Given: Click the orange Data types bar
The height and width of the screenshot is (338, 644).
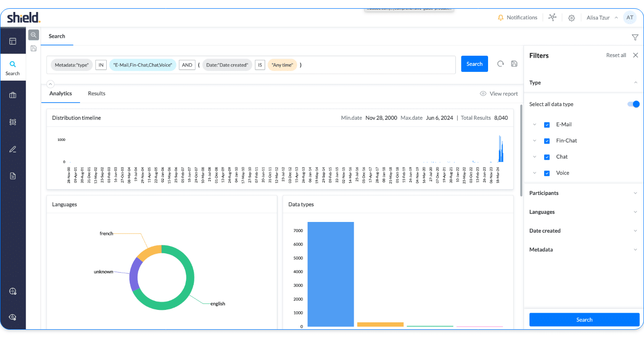Looking at the screenshot, I should coord(380,324).
